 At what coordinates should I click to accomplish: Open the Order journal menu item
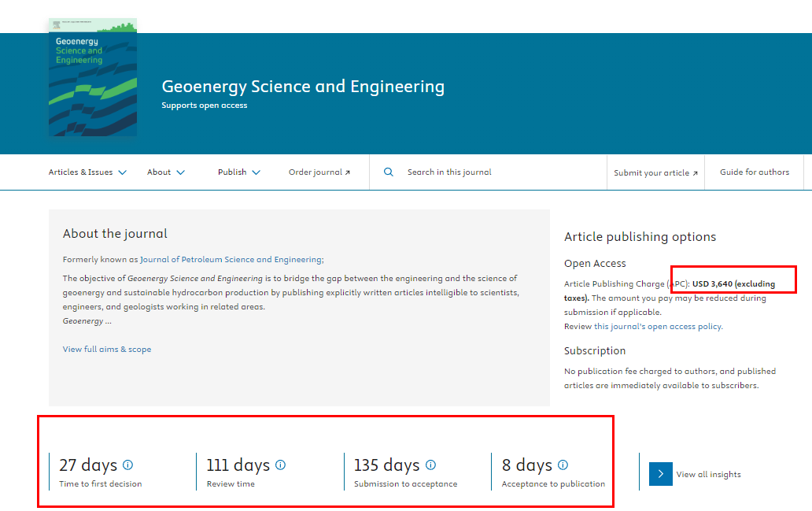click(319, 172)
